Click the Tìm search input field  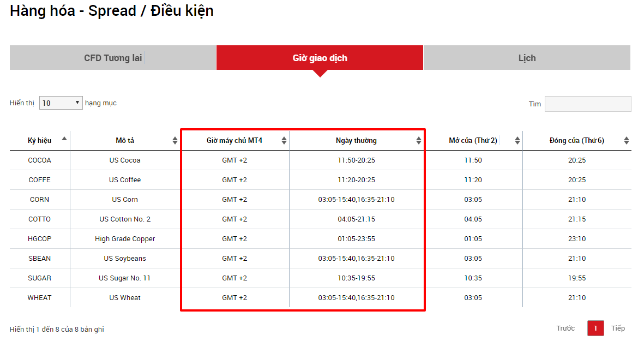[x=588, y=104]
